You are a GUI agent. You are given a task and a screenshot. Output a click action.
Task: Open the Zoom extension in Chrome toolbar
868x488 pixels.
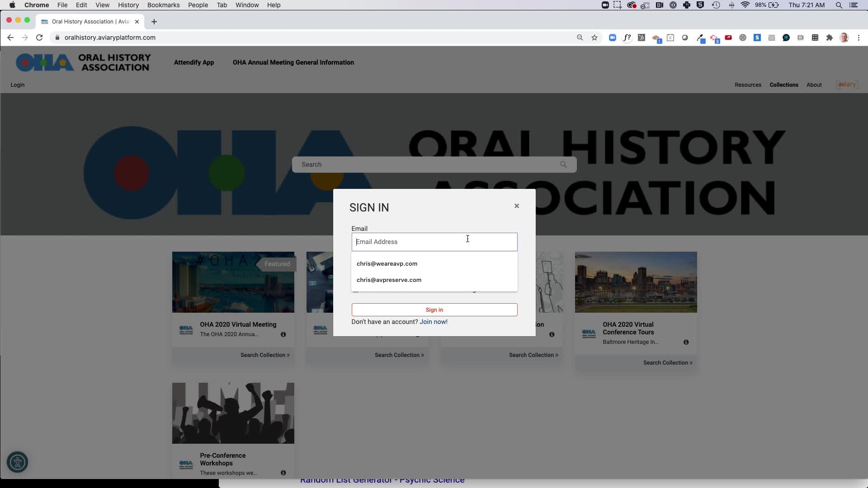613,38
